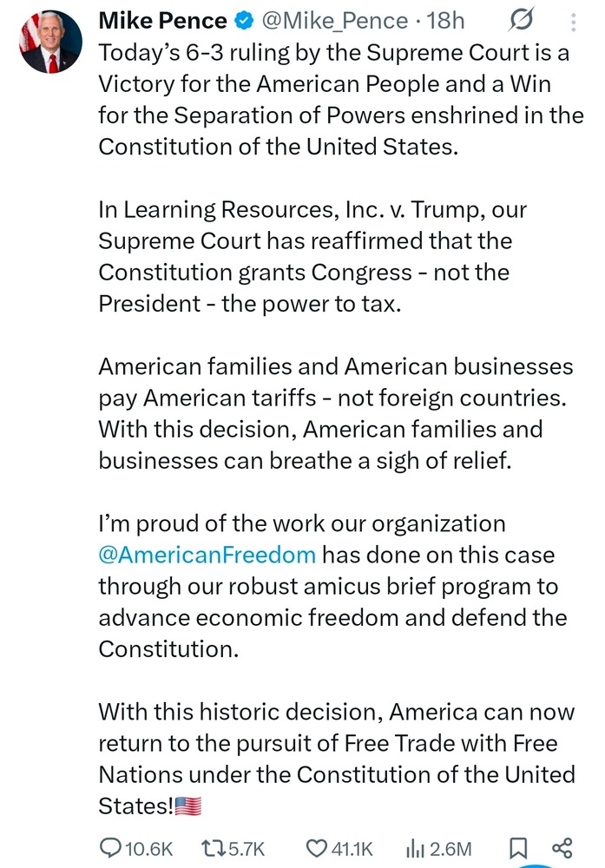Follow the @AmericanFreedom mention link
Viewport: 605px width, 868px height.
pos(207,554)
